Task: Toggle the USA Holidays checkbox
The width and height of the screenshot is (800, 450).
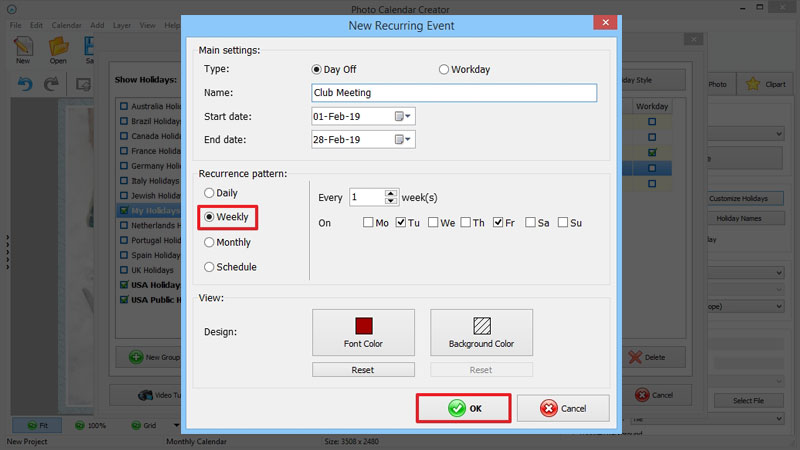Action: 124,285
